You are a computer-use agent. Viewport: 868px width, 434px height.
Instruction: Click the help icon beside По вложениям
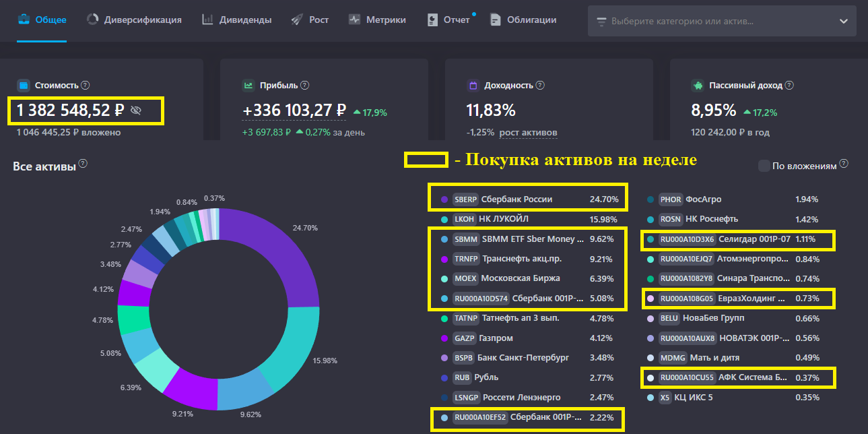pos(844,164)
